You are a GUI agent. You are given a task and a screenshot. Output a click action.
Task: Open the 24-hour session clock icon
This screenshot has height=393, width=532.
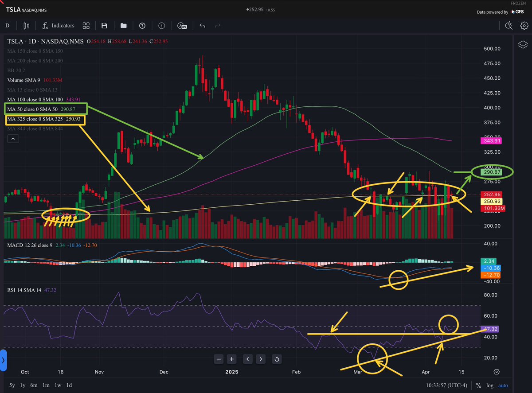tap(182, 26)
